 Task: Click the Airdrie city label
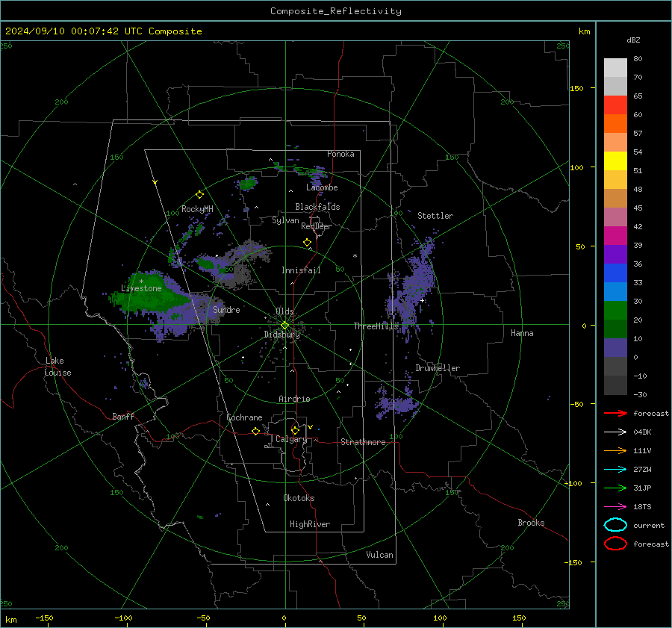(294, 399)
